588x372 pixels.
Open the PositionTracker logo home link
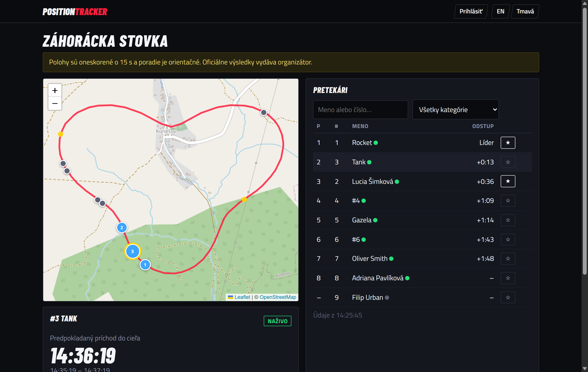(x=75, y=12)
